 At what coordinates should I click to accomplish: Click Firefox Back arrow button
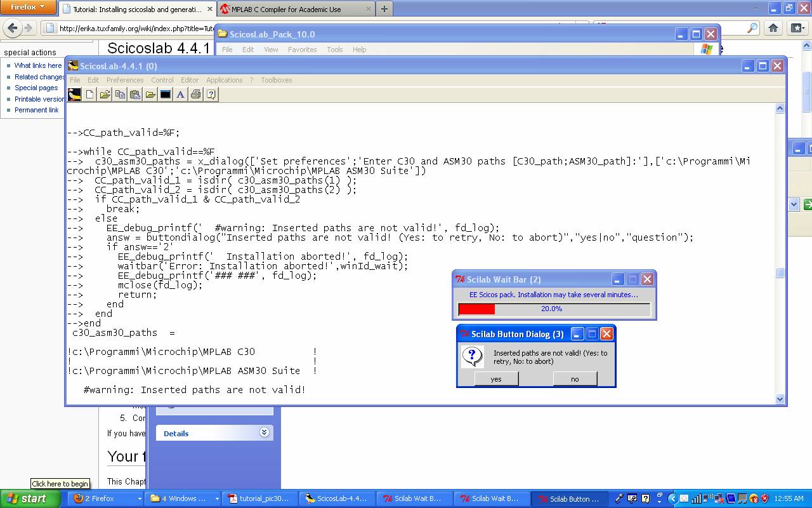13,28
